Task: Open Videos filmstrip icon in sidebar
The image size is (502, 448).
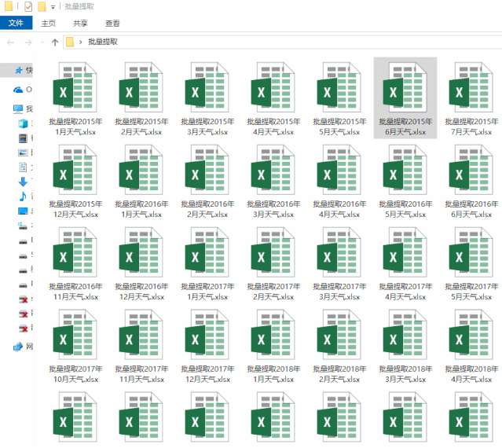Action: click(x=23, y=138)
